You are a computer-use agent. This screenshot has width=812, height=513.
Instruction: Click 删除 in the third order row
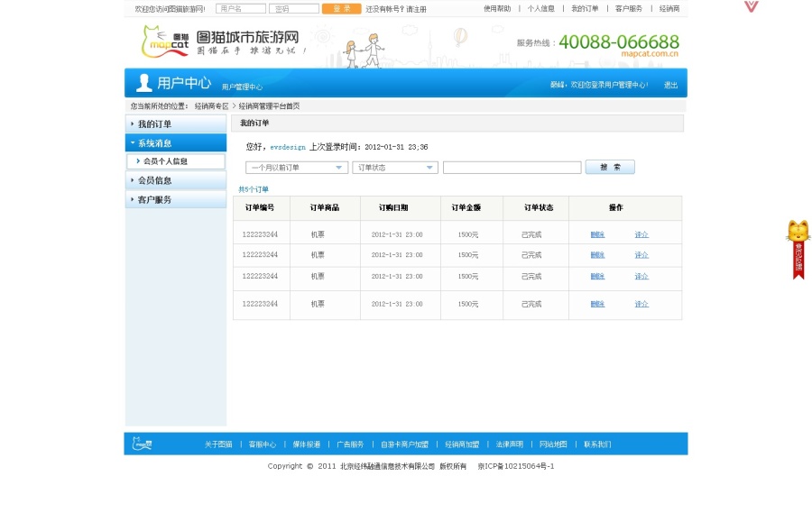tap(597, 277)
